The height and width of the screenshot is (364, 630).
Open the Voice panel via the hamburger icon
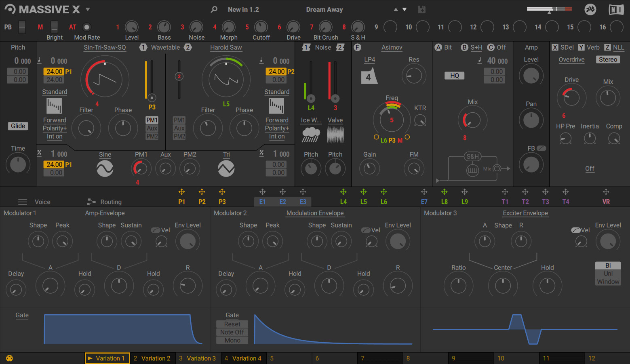pyautogui.click(x=22, y=202)
